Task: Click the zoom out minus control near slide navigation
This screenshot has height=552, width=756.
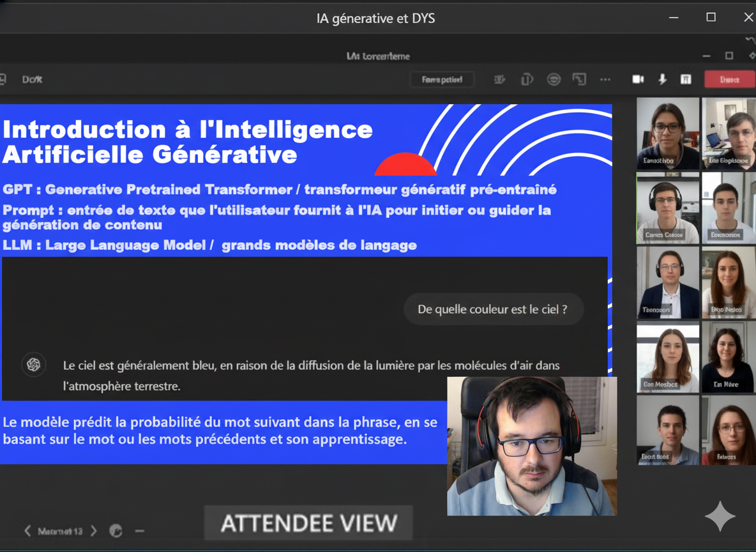Action: [140, 531]
